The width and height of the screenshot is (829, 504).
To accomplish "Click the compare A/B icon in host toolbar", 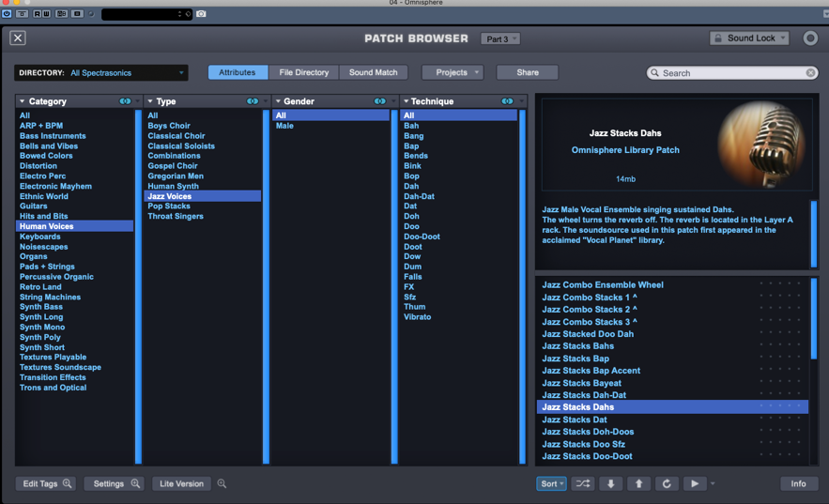I will pos(61,14).
